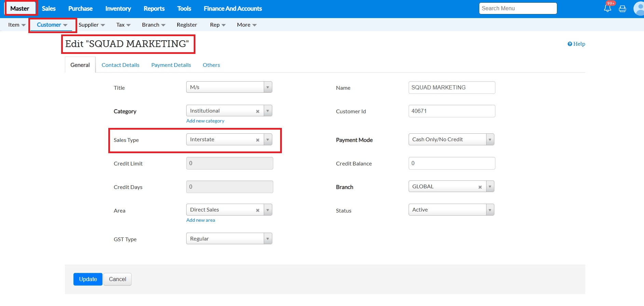Clear the Direct Sales area value
Viewport: 644px width, 306px height.
[x=258, y=210]
